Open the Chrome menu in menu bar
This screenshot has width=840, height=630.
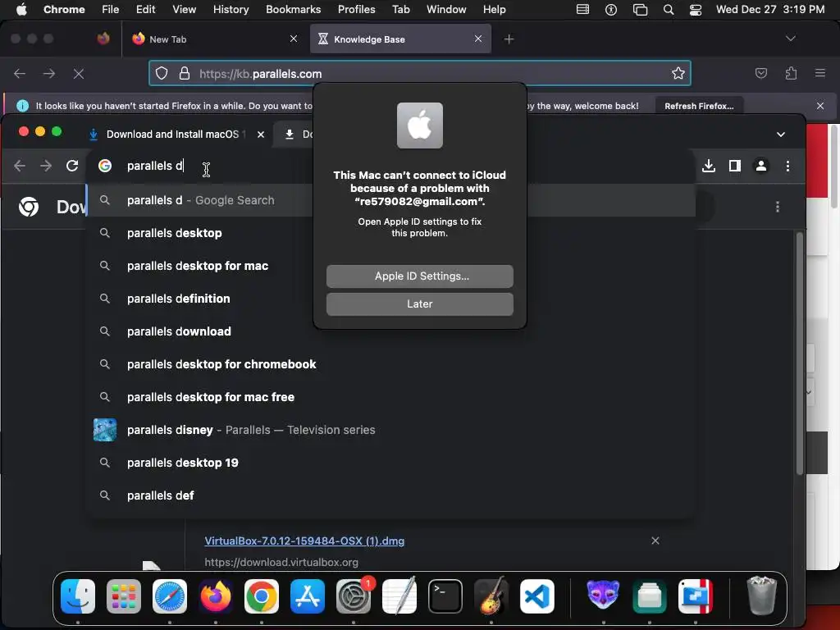(x=64, y=9)
